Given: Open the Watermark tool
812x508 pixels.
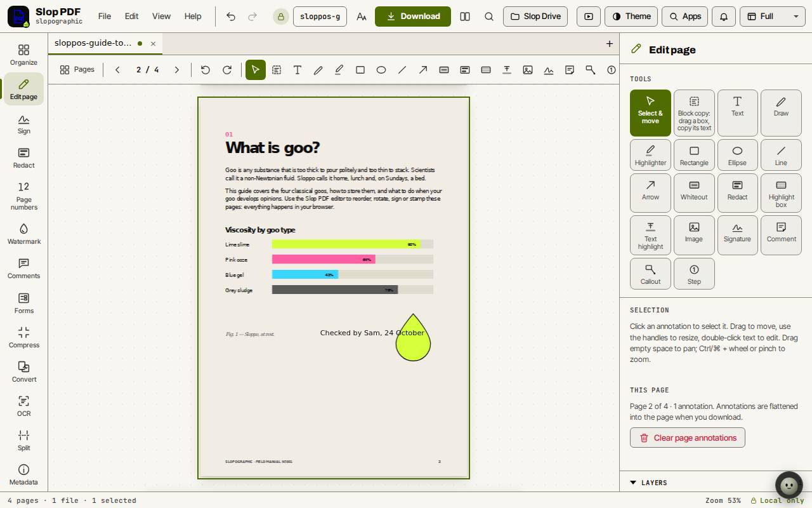Looking at the screenshot, I should tap(23, 234).
